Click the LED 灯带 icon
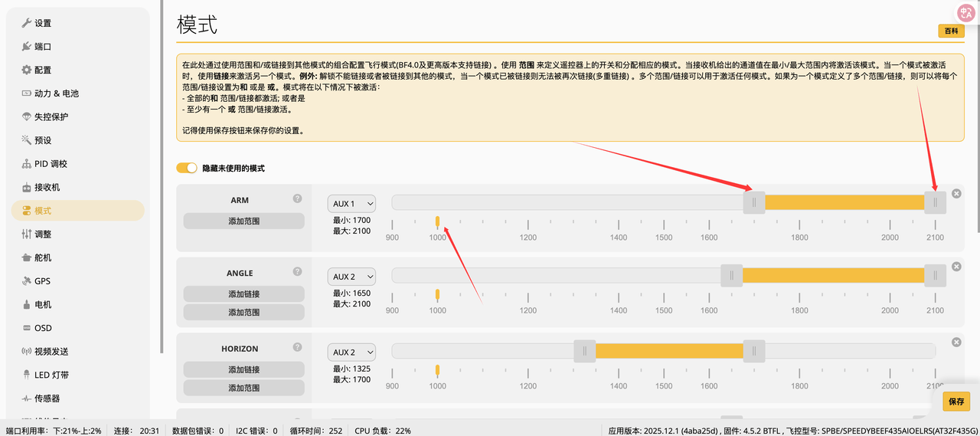The height and width of the screenshot is (436, 980). 27,375
